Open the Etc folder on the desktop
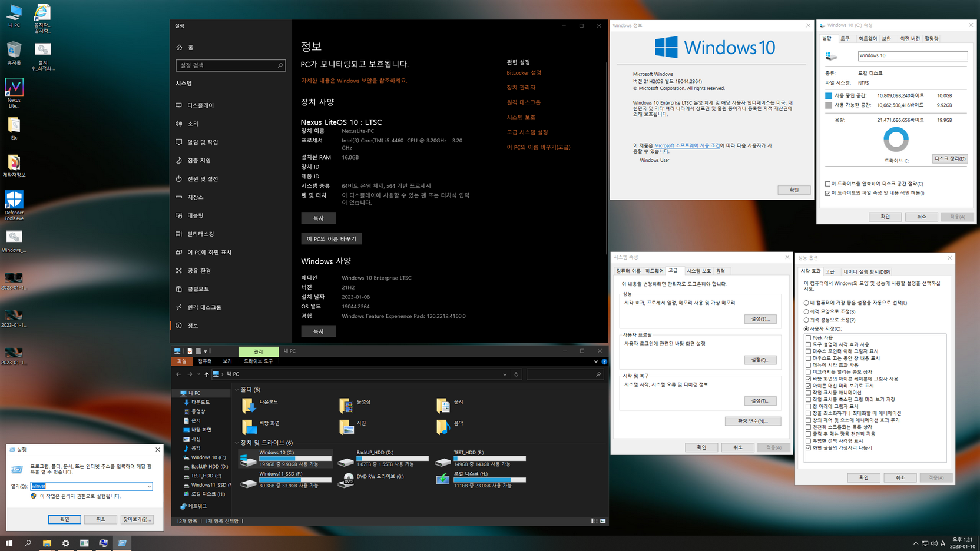Viewport: 980px width, 551px height. click(x=14, y=128)
